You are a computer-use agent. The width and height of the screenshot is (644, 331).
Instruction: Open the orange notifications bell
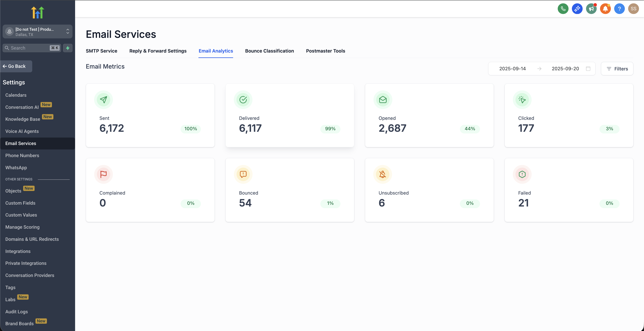[605, 9]
